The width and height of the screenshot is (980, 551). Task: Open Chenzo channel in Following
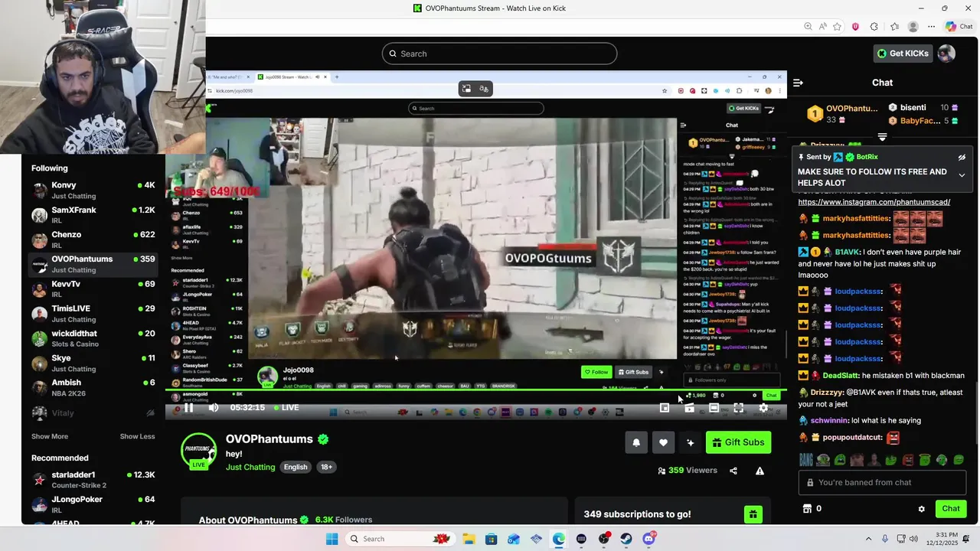93,240
